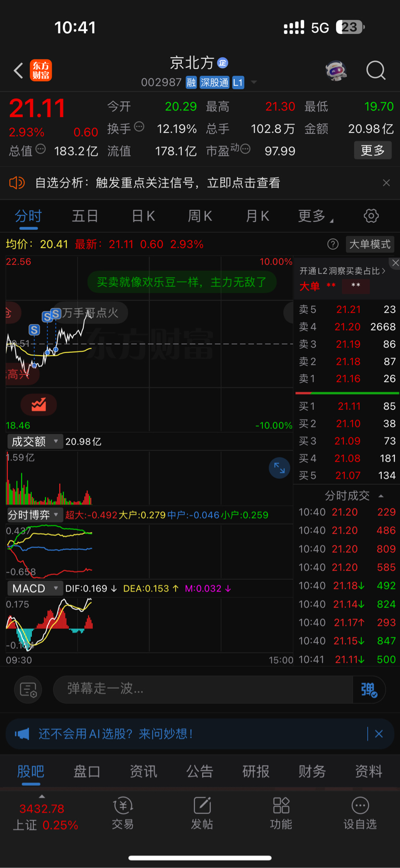Open info icon beside 换手

pos(139,127)
